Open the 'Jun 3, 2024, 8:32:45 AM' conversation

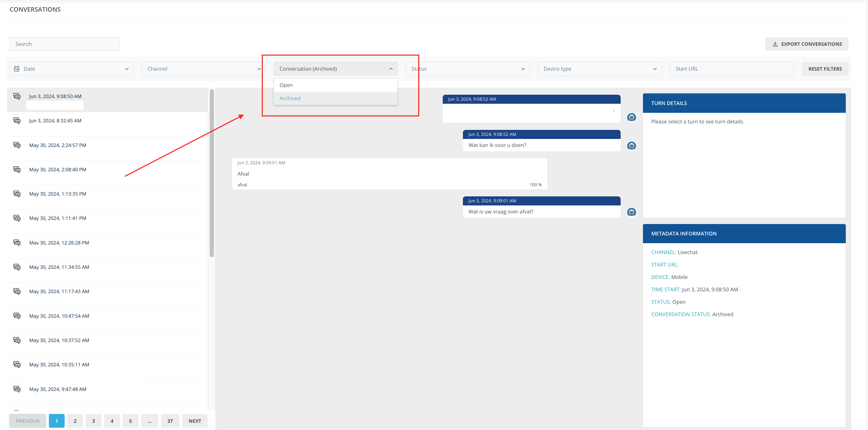(108, 124)
